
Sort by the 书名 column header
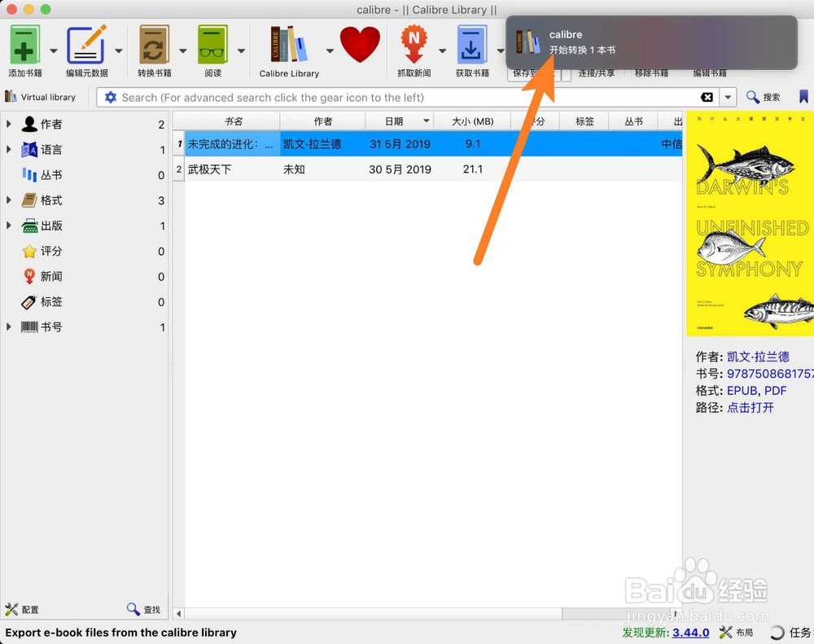coord(233,121)
